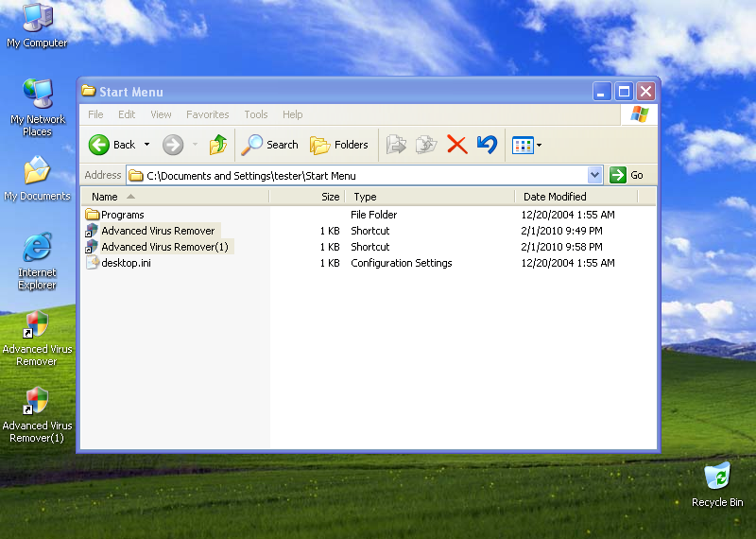Sort by the Type column header

click(430, 197)
